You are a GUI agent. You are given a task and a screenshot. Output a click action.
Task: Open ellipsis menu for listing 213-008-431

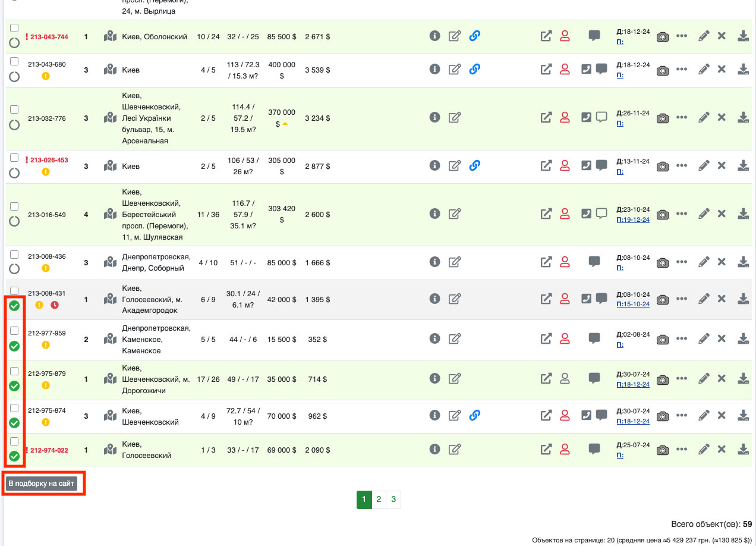(682, 300)
